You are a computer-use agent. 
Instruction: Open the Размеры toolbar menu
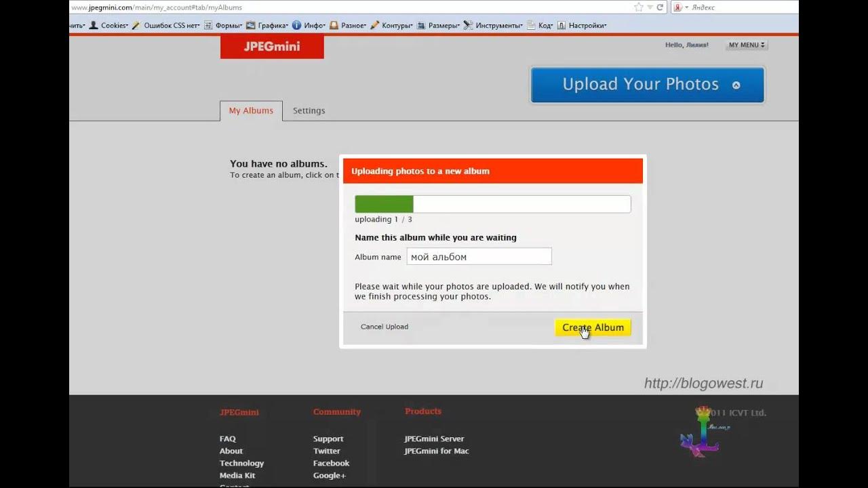438,25
